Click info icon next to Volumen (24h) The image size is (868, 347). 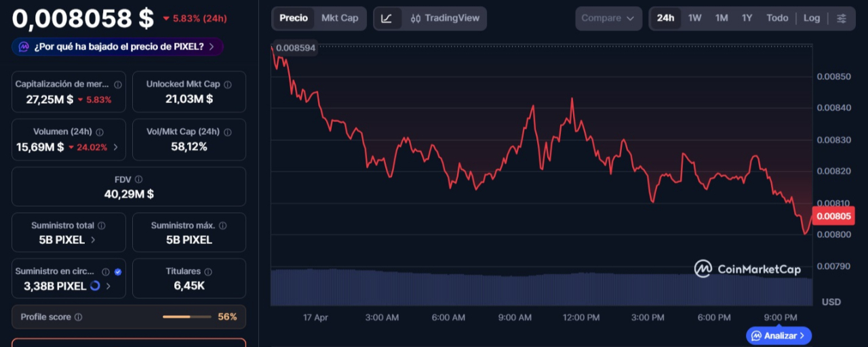(100, 132)
